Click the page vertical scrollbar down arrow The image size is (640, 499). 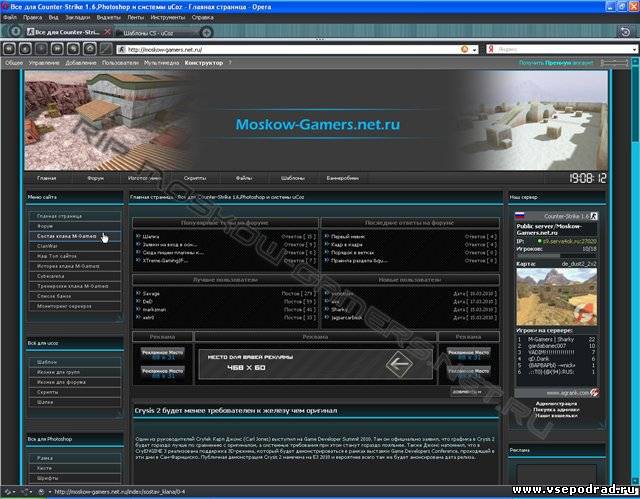tap(635, 481)
